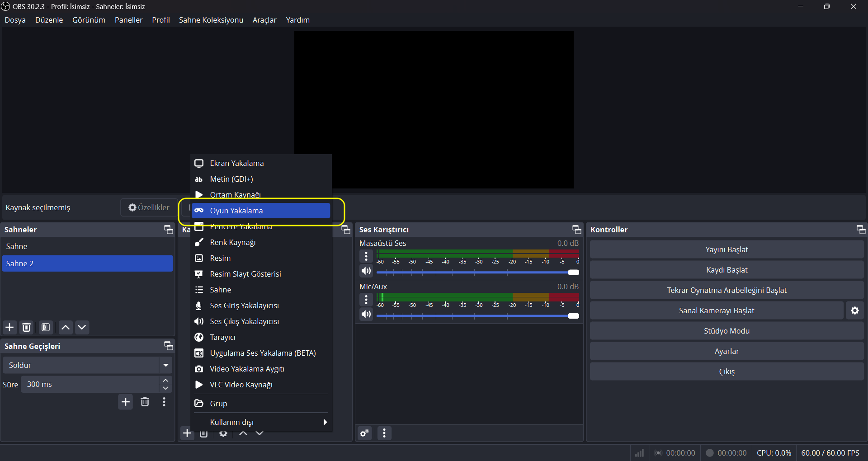This screenshot has width=868, height=461.
Task: Choose Renk Kaynağı source
Action: click(261, 242)
